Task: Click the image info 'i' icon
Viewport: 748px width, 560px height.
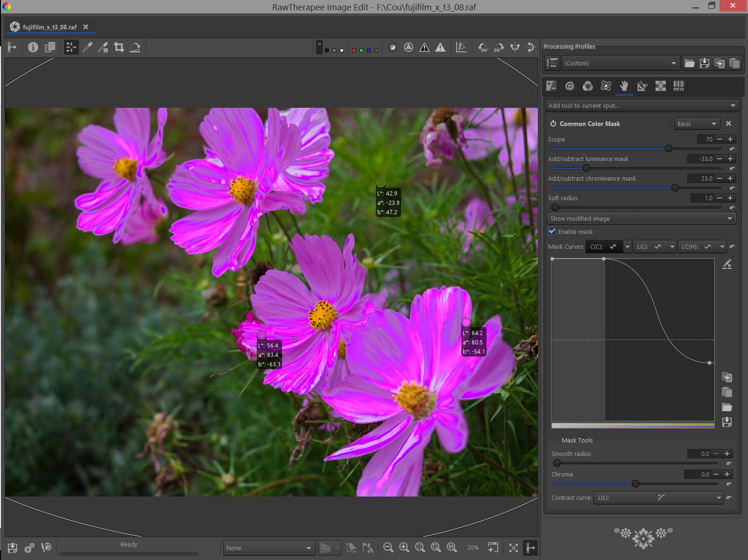Action: [x=33, y=47]
